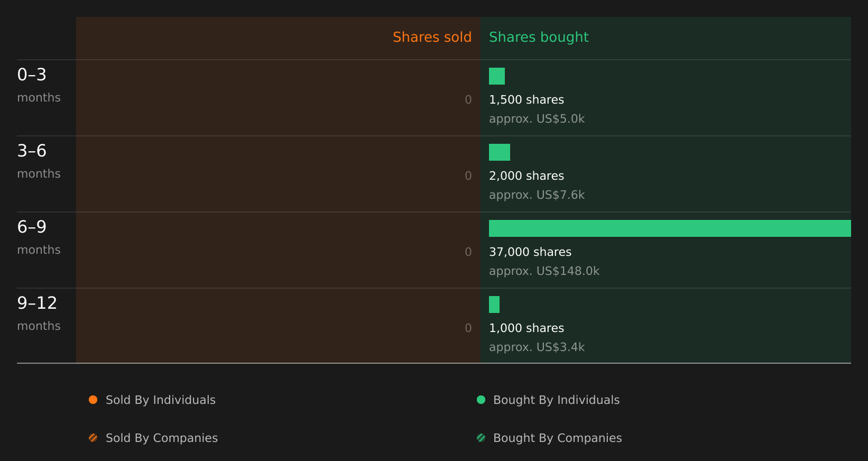Screen dimensions: 868x461
Task: Click the 6–9 months row label
Action: click(39, 237)
